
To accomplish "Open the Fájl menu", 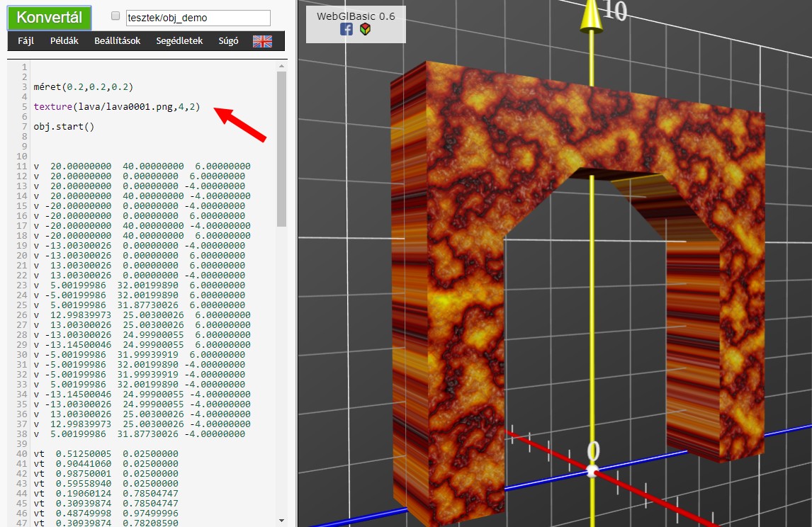I will pos(26,41).
